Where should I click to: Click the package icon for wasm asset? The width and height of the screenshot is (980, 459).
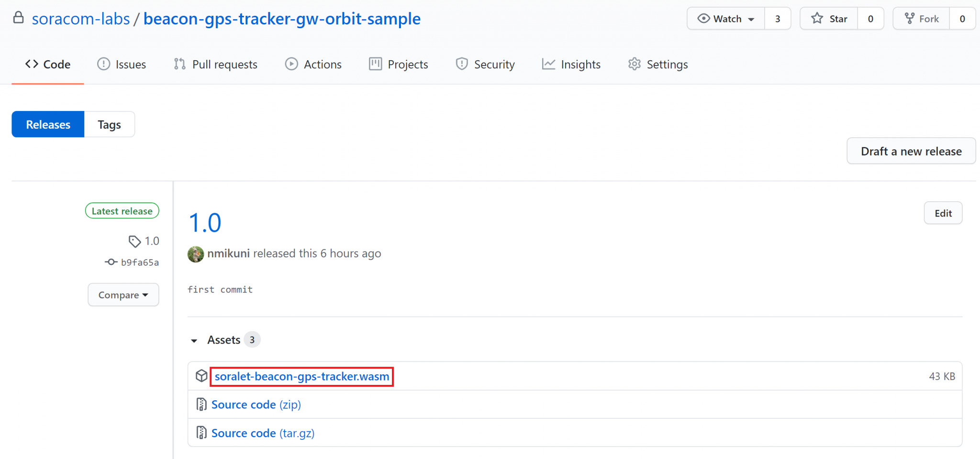click(201, 376)
